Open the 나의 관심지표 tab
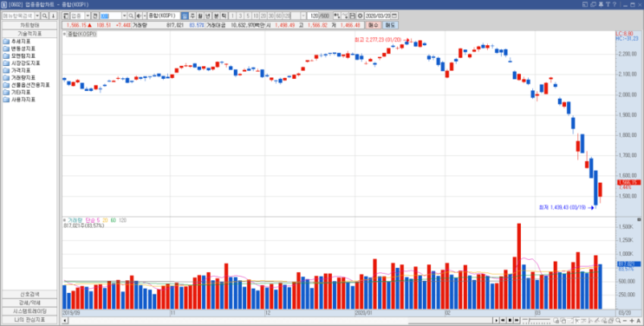644x326 pixels. pyautogui.click(x=29, y=319)
